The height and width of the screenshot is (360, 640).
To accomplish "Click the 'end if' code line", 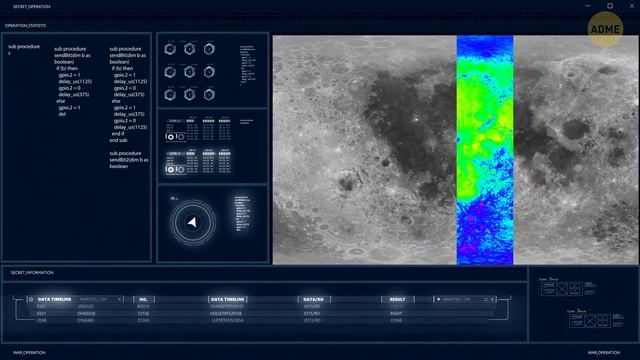I will (118, 133).
